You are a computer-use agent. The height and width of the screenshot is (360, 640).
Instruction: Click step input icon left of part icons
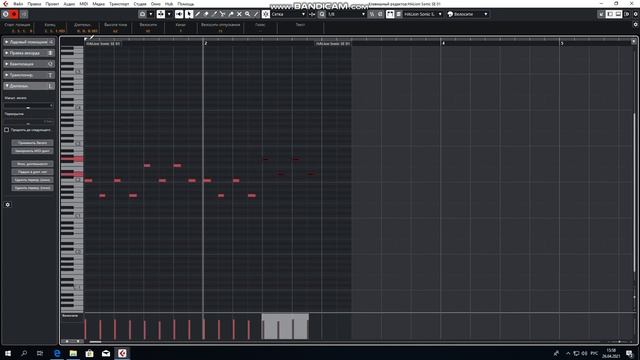coord(372,14)
